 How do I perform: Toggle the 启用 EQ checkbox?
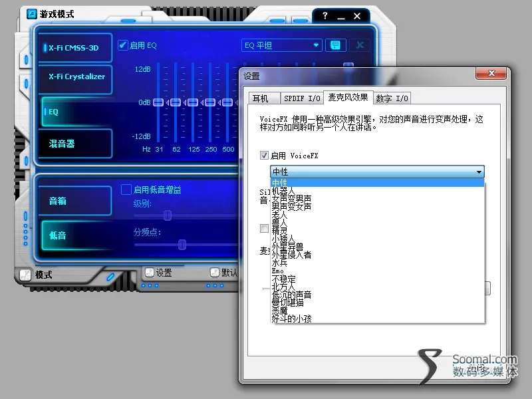pyautogui.click(x=123, y=45)
